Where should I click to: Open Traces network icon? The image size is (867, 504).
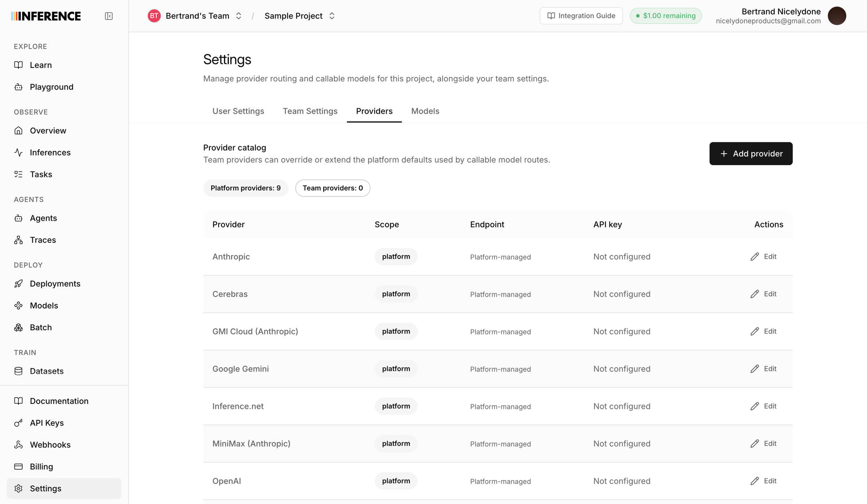click(x=18, y=240)
